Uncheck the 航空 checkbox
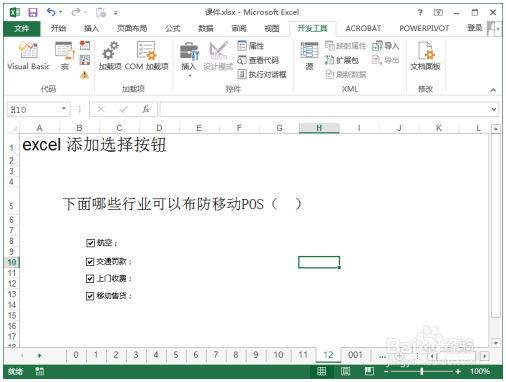This screenshot has width=506, height=382. point(90,243)
